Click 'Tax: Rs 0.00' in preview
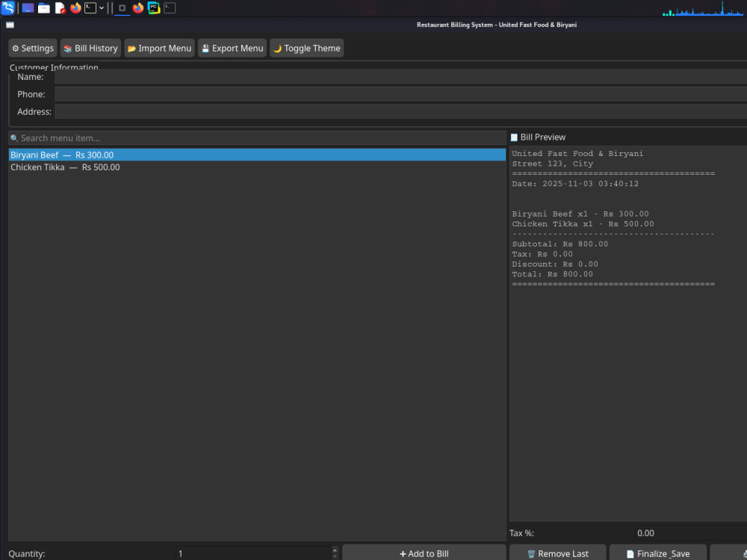Image resolution: width=747 pixels, height=560 pixels. point(542,254)
